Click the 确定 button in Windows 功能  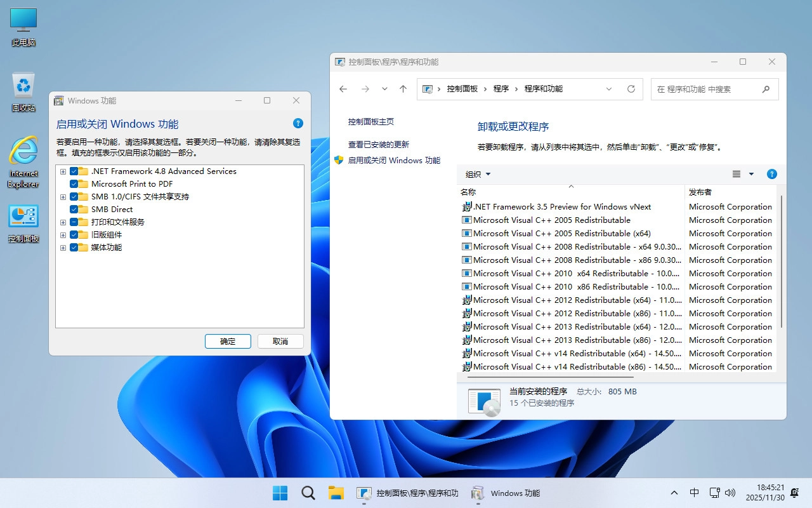point(228,341)
